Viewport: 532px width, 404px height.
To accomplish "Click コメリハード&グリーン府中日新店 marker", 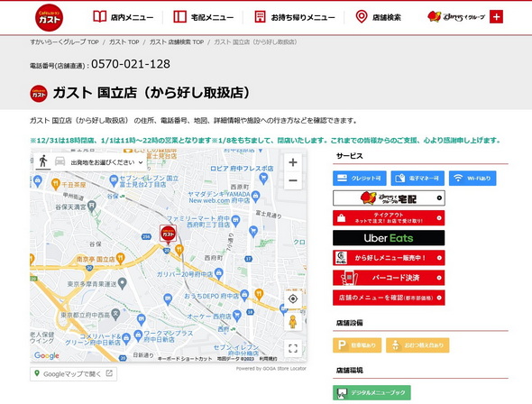I will point(126,338).
